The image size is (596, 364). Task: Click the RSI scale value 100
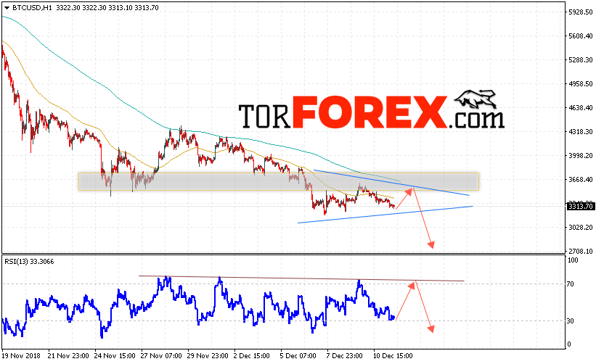click(x=573, y=260)
